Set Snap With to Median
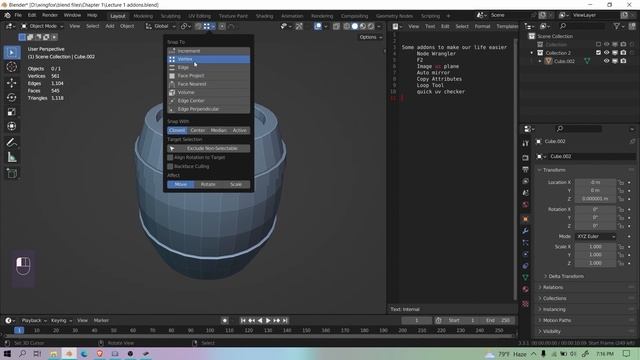640x360 pixels. click(x=219, y=130)
